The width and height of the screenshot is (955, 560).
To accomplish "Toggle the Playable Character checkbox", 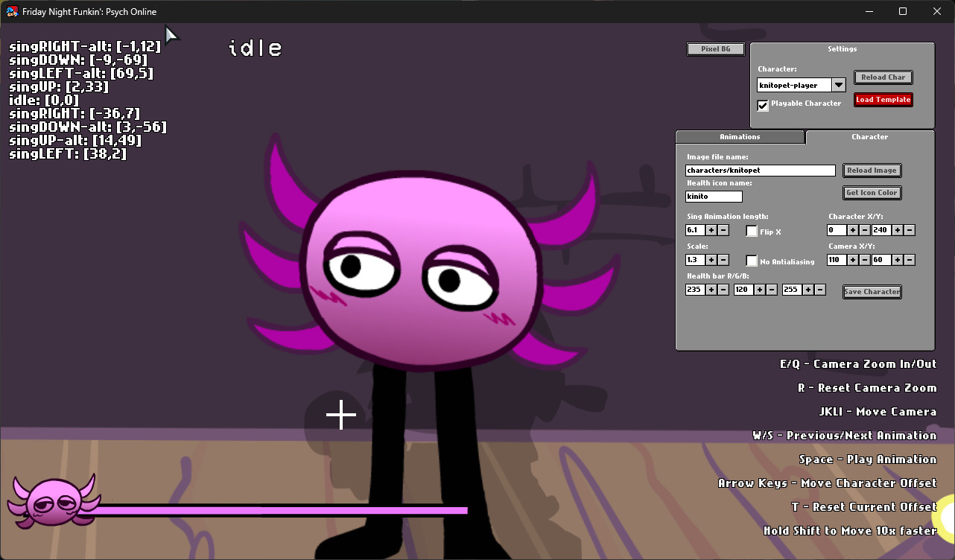I will 763,105.
